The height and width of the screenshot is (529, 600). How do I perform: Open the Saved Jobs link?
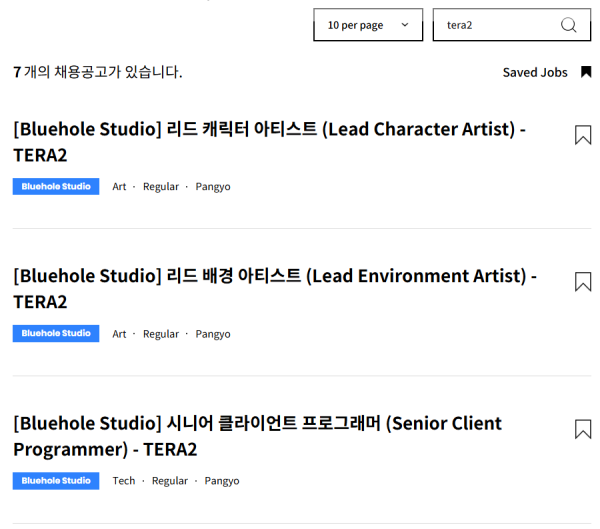[534, 72]
